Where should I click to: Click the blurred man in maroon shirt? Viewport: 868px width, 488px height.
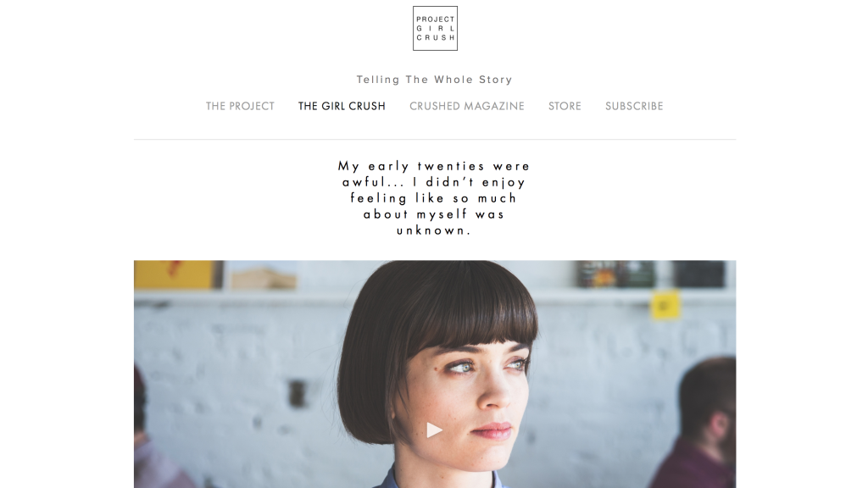coord(700,424)
